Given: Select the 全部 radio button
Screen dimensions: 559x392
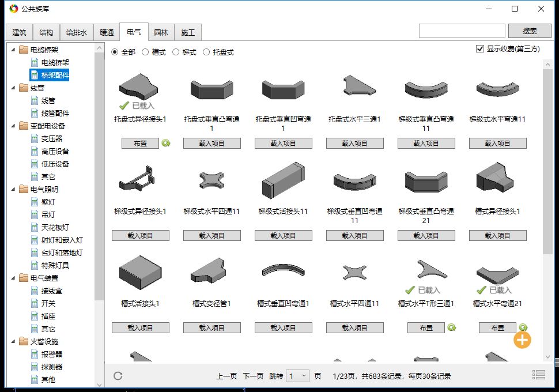Looking at the screenshot, I should click(x=115, y=52).
